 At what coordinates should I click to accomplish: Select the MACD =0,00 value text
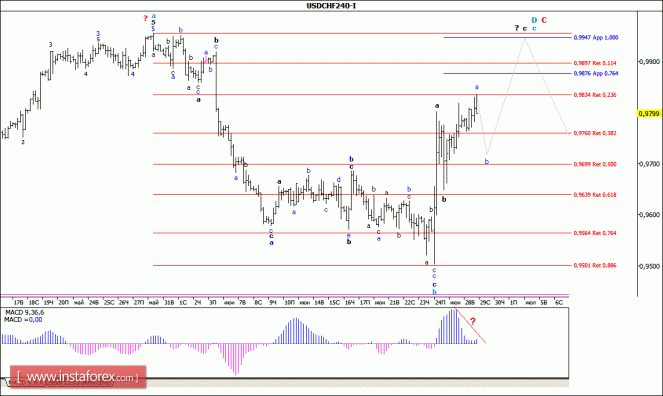23,320
